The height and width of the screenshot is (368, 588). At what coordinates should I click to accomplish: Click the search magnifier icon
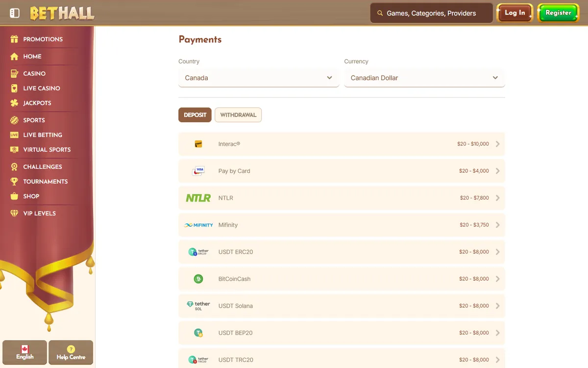(380, 13)
